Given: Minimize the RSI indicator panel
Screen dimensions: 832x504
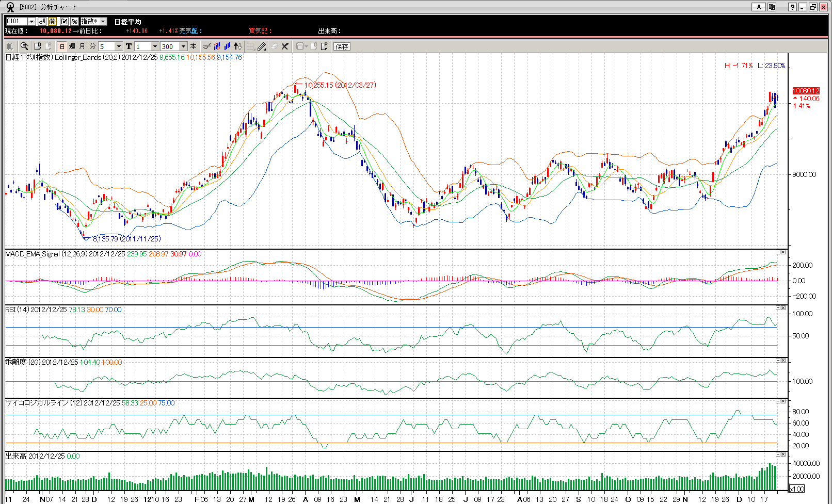Looking at the screenshot, I should click(778, 308).
